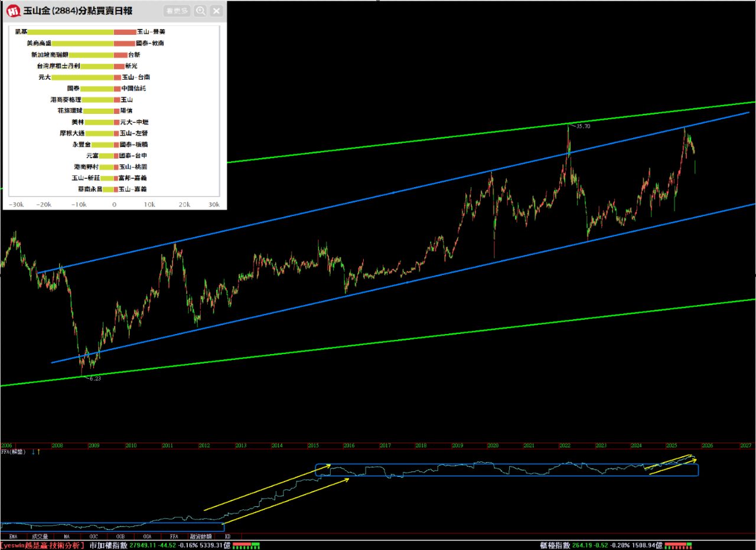Close the 玉山金 broker report popup
Image resolution: width=756 pixels, height=550 pixels.
(217, 11)
